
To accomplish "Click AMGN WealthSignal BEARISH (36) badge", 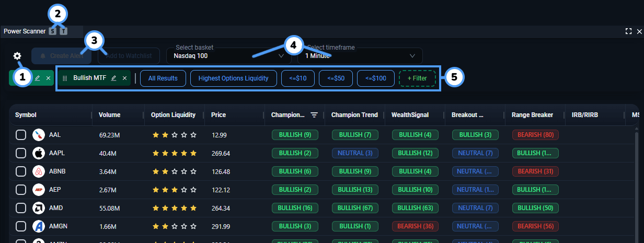I will pyautogui.click(x=416, y=226).
